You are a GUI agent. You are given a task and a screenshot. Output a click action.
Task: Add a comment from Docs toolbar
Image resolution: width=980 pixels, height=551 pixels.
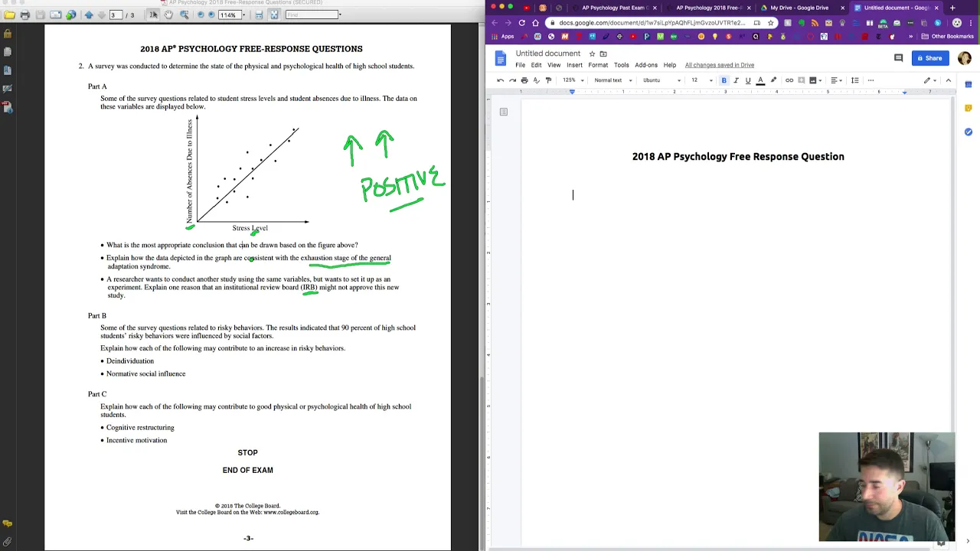click(x=802, y=80)
